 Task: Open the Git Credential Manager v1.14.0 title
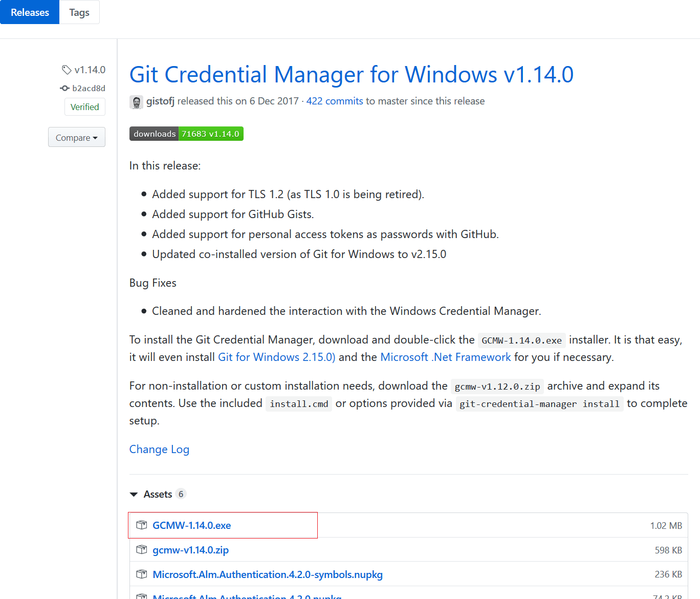351,75
